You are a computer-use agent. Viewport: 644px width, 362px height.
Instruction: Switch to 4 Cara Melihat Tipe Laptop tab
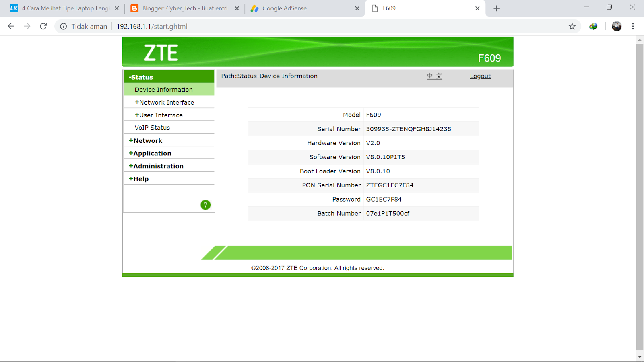point(64,8)
